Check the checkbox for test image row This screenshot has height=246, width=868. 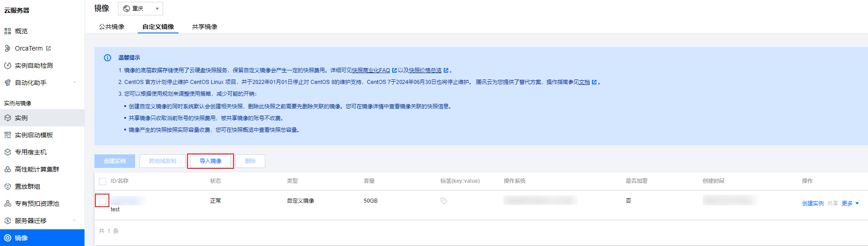click(x=103, y=201)
